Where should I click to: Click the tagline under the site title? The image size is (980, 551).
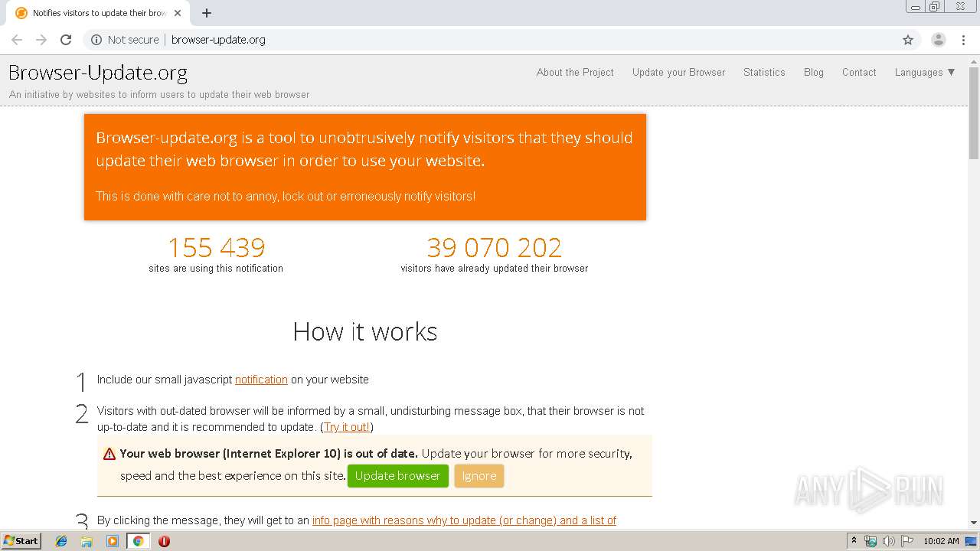coord(159,95)
